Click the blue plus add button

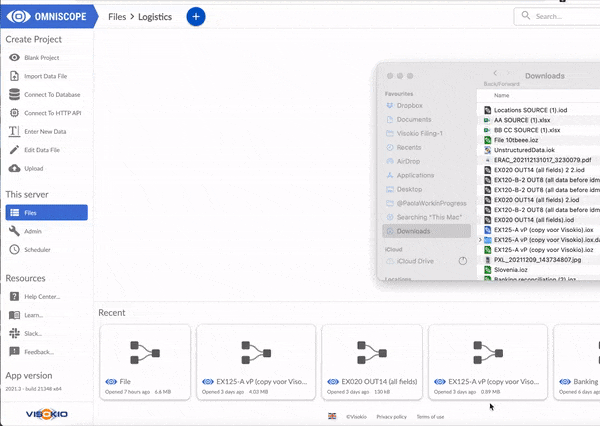pos(196,16)
